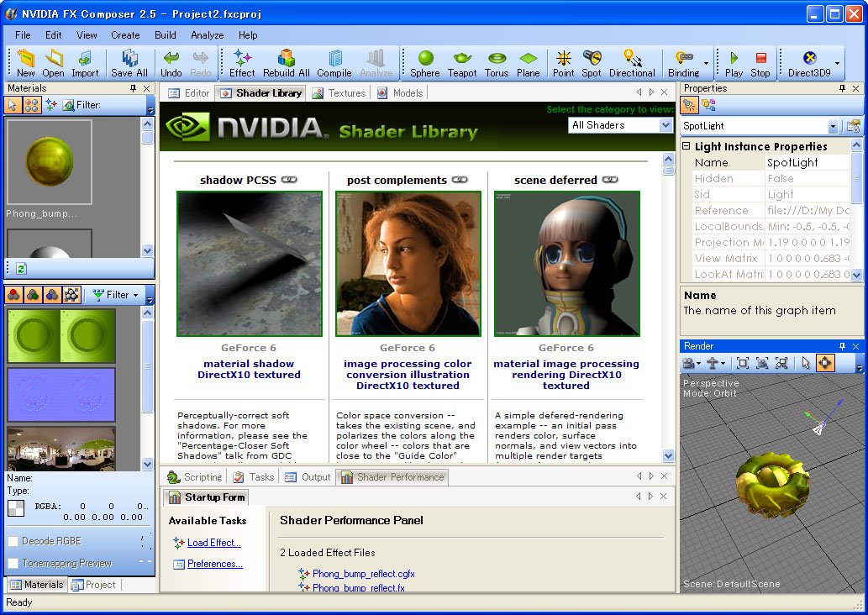Click the camera icon in Render toolbar
The height and width of the screenshot is (615, 868).
point(689,363)
